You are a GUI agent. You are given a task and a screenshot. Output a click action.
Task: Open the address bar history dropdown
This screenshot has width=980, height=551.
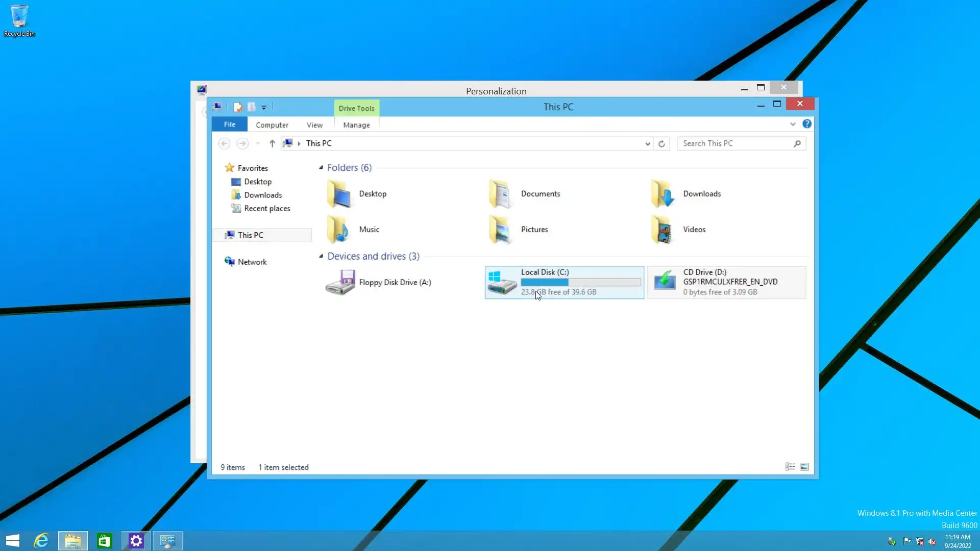(647, 144)
